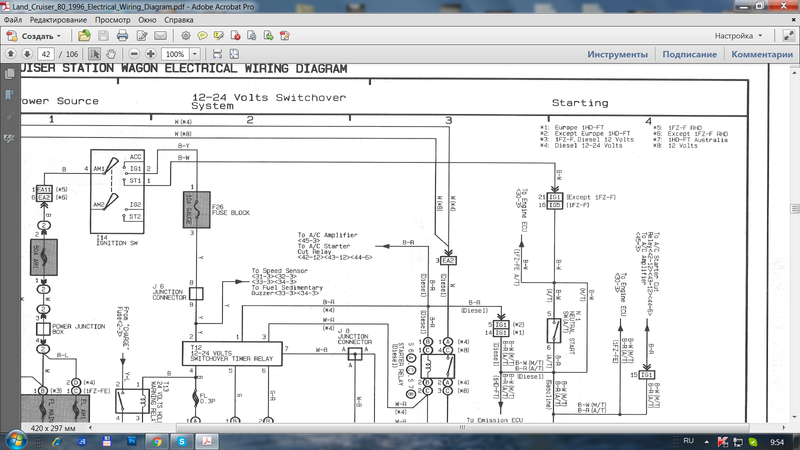800x450 pixels.
Task: Zoom out with the minus button
Action: [131, 53]
